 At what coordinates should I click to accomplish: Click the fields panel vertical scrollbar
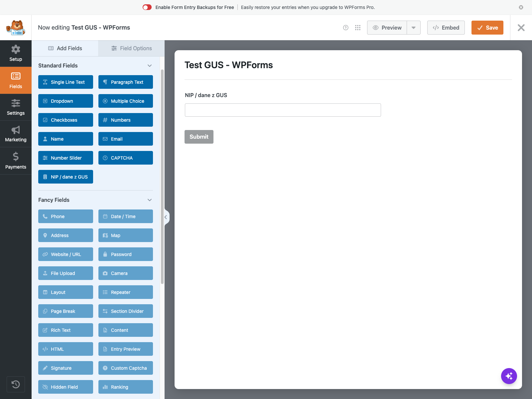click(x=162, y=177)
